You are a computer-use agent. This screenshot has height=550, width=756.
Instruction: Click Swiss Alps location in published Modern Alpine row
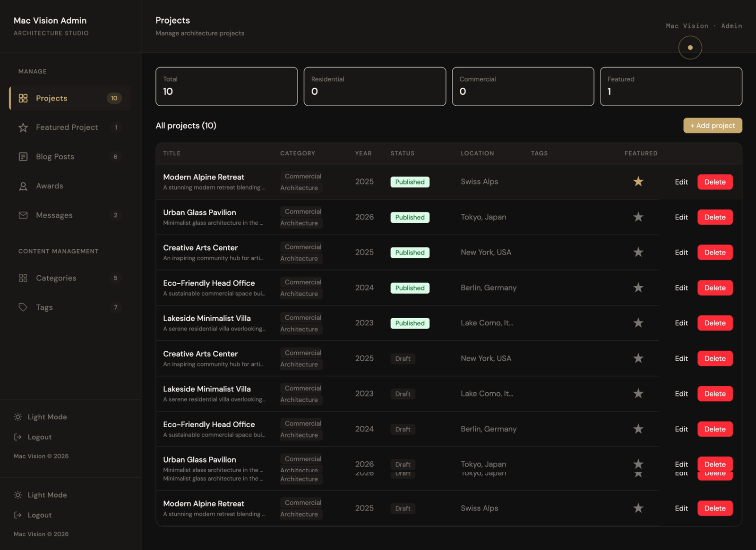click(480, 182)
